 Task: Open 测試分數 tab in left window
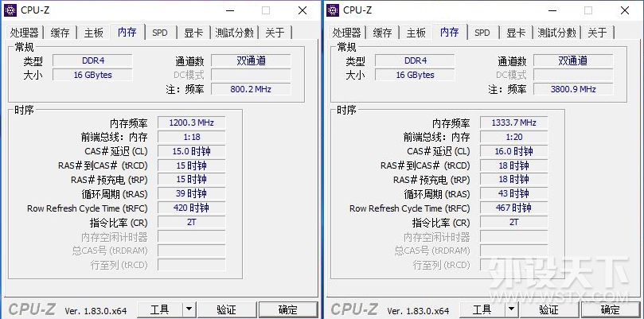pos(235,33)
